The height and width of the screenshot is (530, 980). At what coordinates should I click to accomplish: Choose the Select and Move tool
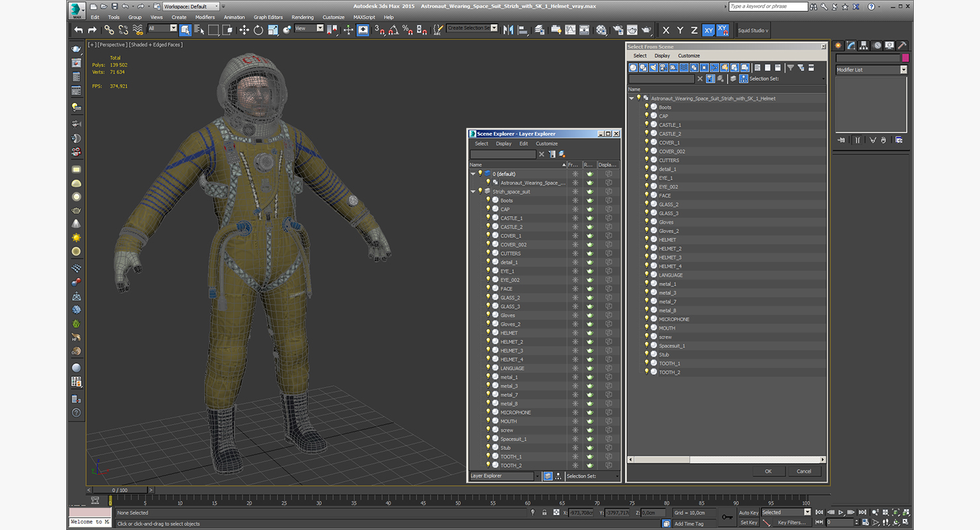pyautogui.click(x=244, y=30)
